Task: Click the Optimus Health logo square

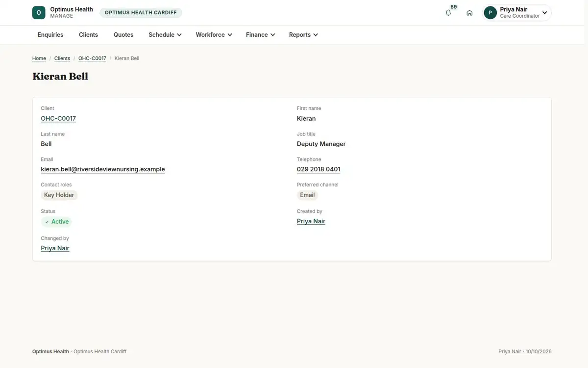Action: [39, 13]
